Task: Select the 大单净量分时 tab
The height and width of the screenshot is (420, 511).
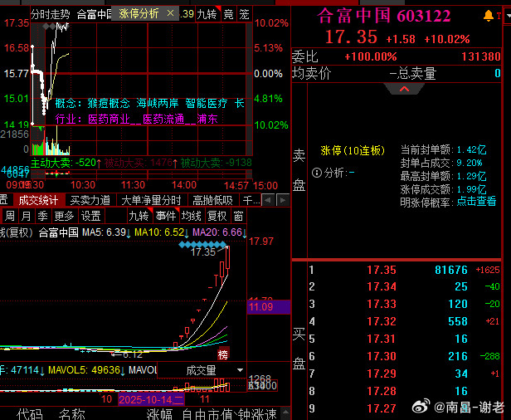Action: 151,200
